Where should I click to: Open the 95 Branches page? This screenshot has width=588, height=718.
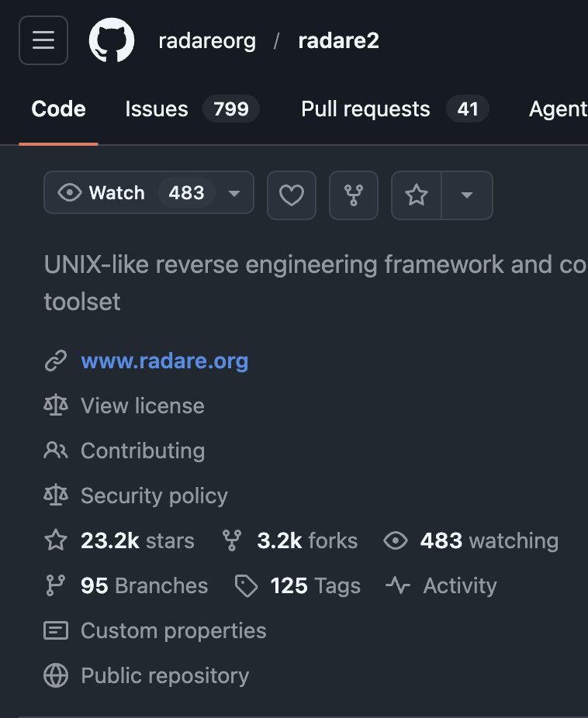[144, 586]
